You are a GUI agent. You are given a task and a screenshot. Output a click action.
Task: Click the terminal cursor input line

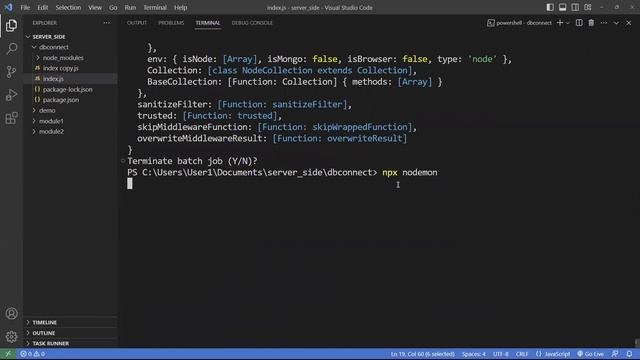click(130, 184)
